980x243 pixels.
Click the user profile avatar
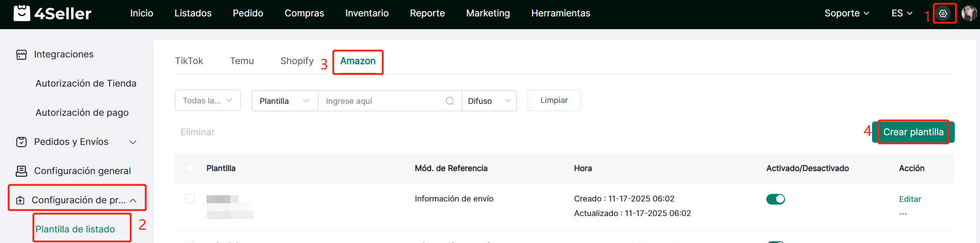pyautogui.click(x=969, y=13)
